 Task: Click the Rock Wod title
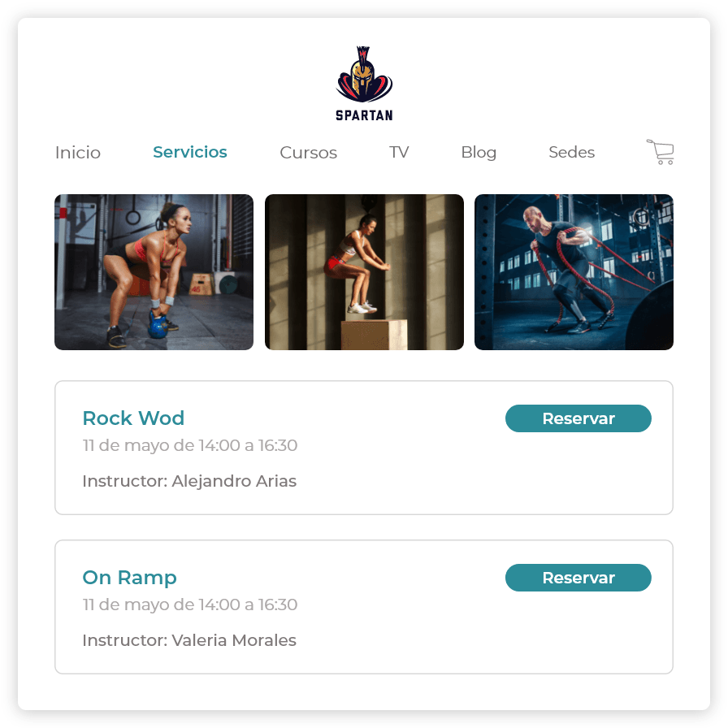point(133,418)
